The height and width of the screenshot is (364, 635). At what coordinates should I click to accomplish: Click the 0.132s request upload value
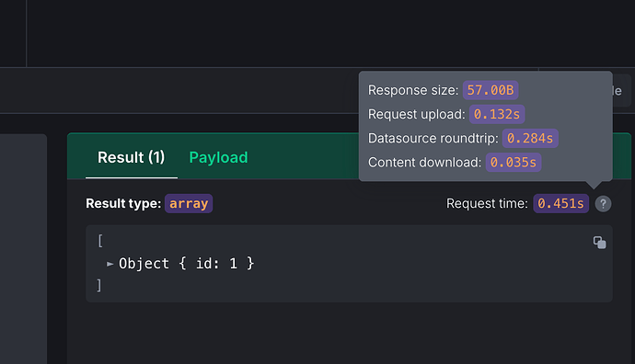(497, 114)
